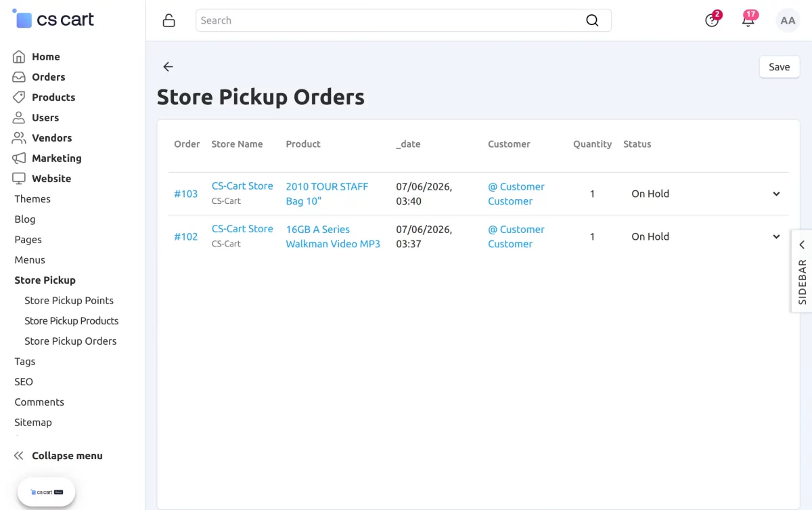Click the lock icon beside search
Image resolution: width=812 pixels, height=510 pixels.
click(x=169, y=20)
